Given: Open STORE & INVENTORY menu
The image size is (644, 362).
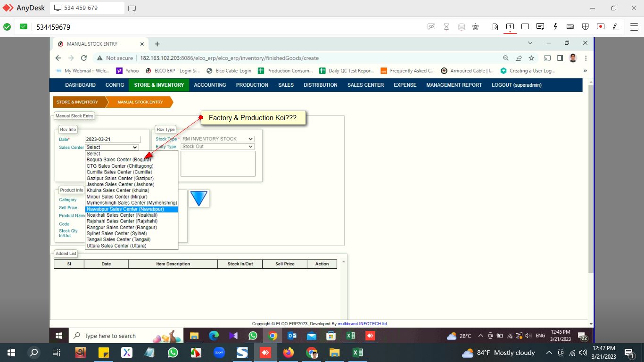Looking at the screenshot, I should [x=159, y=85].
